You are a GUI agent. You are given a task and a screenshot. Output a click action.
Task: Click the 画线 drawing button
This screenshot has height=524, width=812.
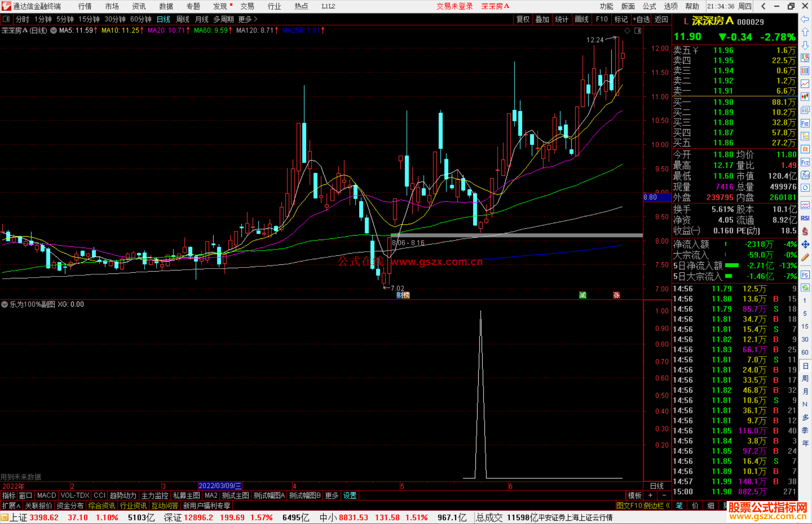(582, 19)
